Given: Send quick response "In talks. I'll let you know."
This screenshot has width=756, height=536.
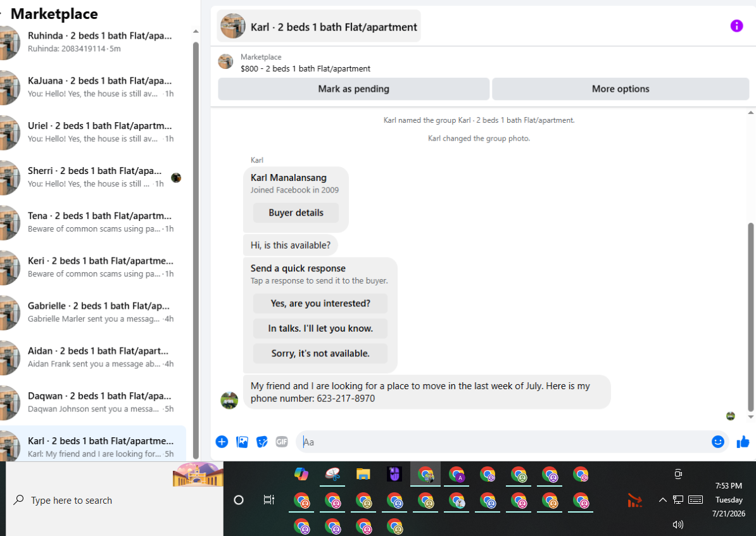Looking at the screenshot, I should 320,328.
